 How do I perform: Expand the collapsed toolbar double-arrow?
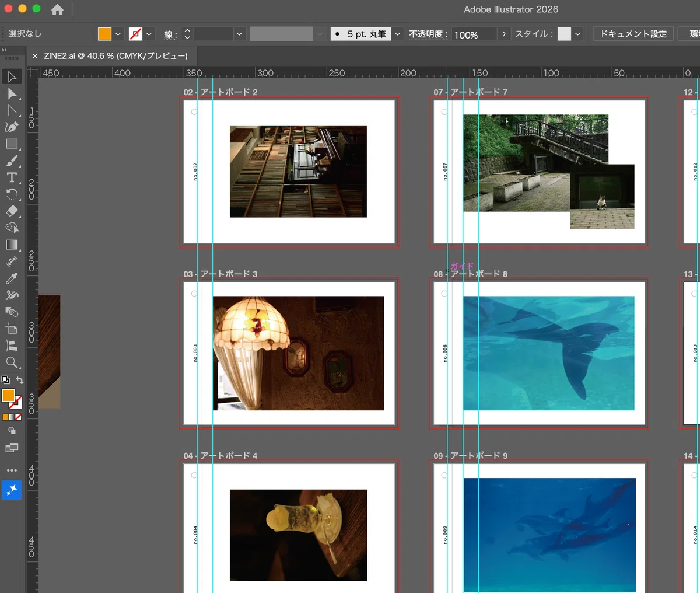[x=5, y=50]
